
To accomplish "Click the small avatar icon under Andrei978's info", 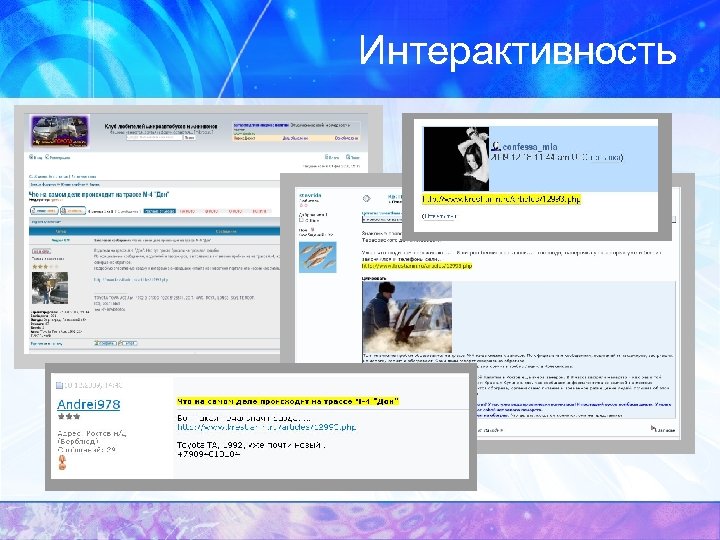I will coord(62,462).
